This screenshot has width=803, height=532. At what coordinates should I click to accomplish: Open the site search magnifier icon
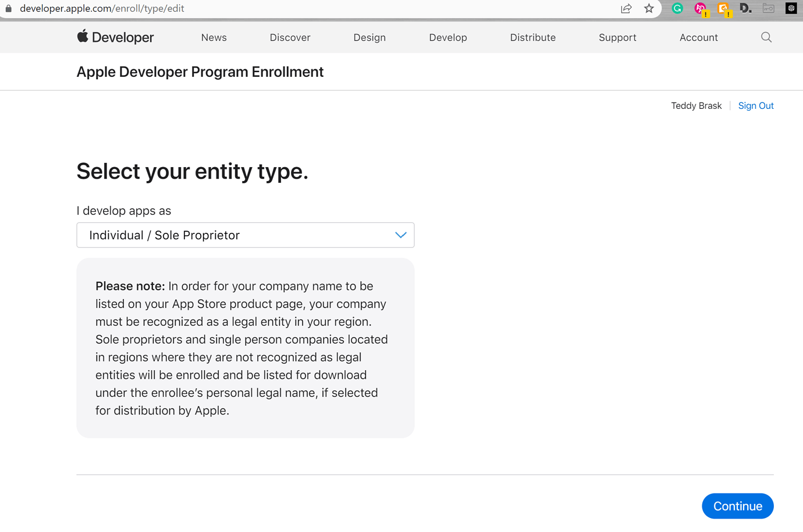766,37
